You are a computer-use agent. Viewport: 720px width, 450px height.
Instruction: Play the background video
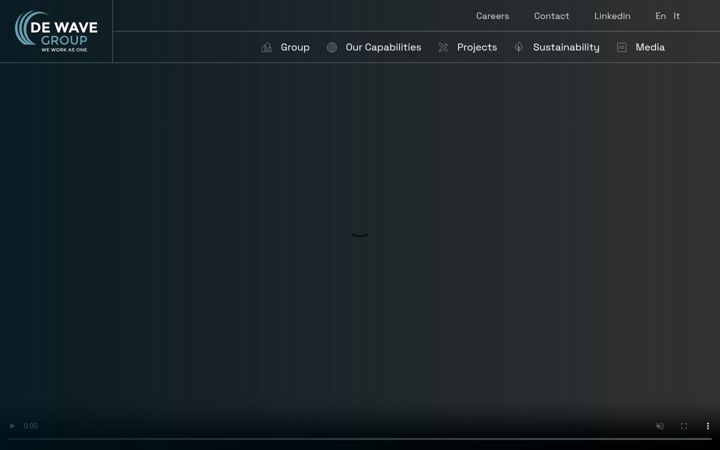coord(12,426)
